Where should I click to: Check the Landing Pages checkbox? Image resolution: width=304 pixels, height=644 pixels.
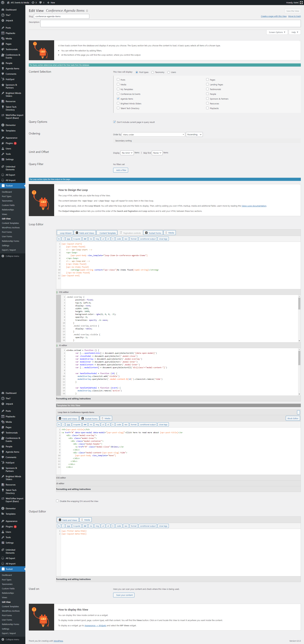point(207,84)
